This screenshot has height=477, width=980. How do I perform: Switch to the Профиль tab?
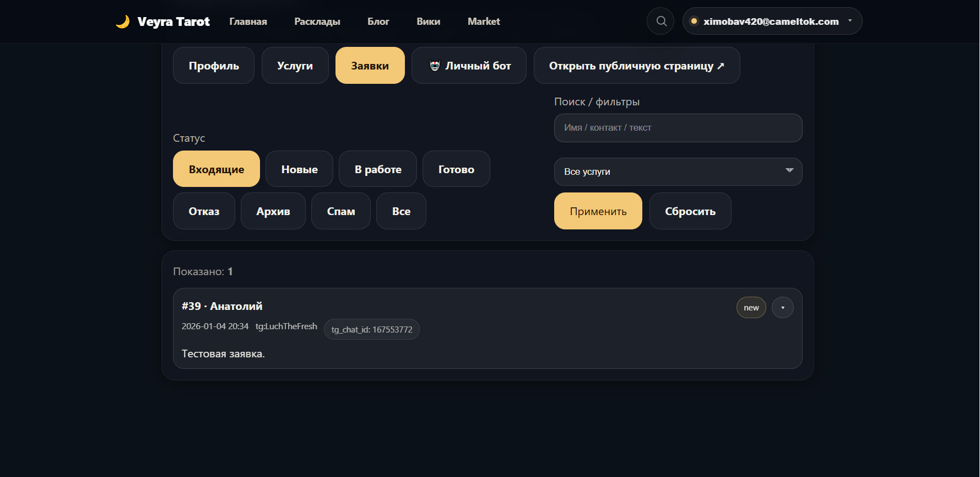pyautogui.click(x=214, y=66)
